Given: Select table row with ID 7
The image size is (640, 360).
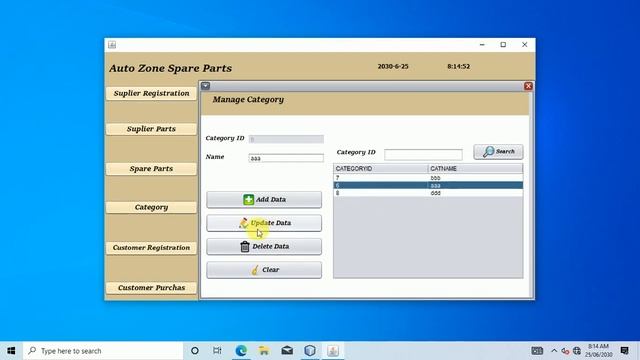Looking at the screenshot, I should point(428,178).
